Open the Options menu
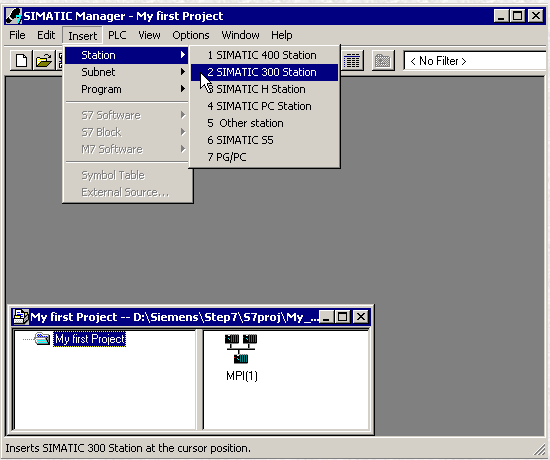This screenshot has height=460, width=550. click(x=190, y=35)
